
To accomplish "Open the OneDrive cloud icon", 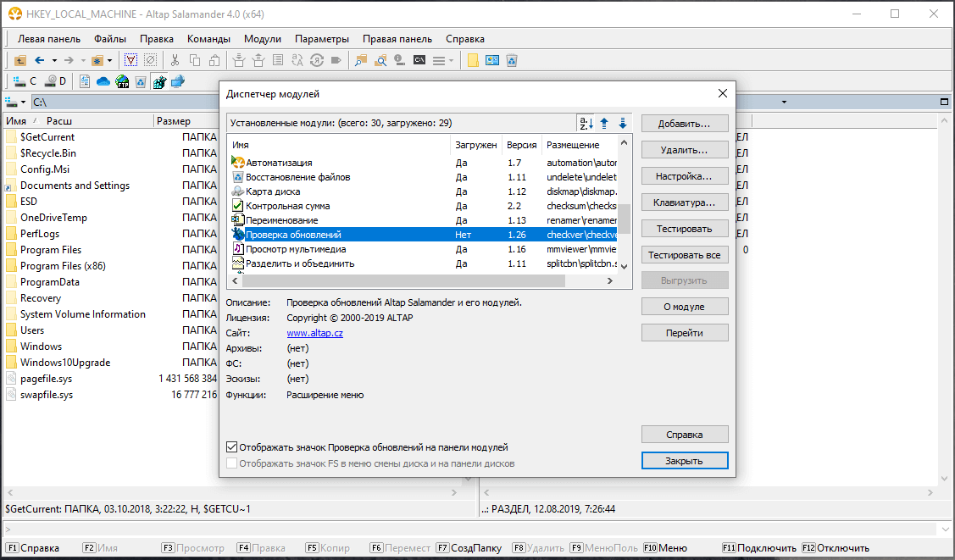I will (103, 81).
